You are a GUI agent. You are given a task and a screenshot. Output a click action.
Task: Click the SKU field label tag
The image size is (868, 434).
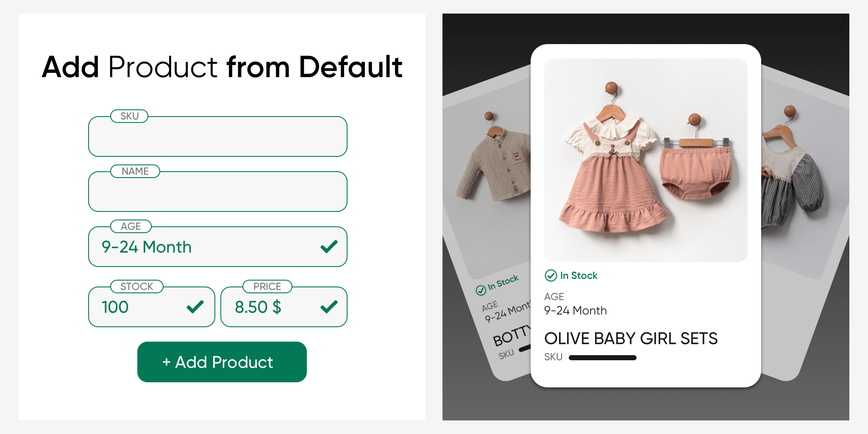129,116
